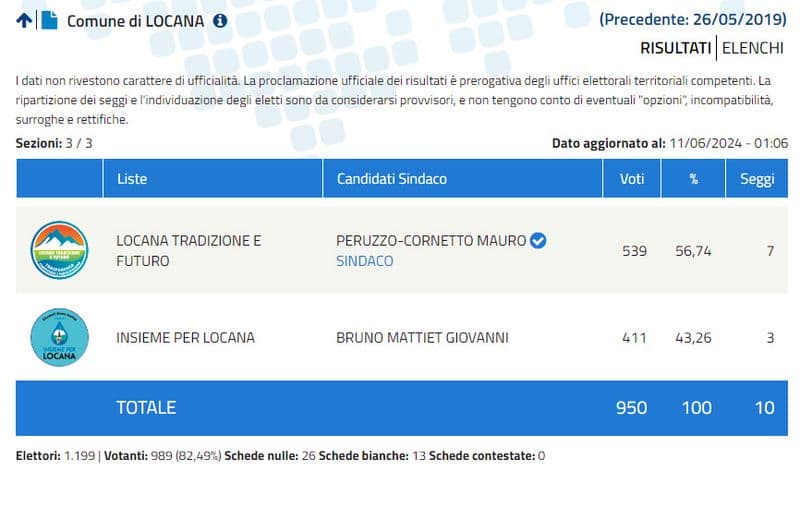Click the Insieme per Locana logo
Viewport: 800px width, 506px height.
click(60, 337)
